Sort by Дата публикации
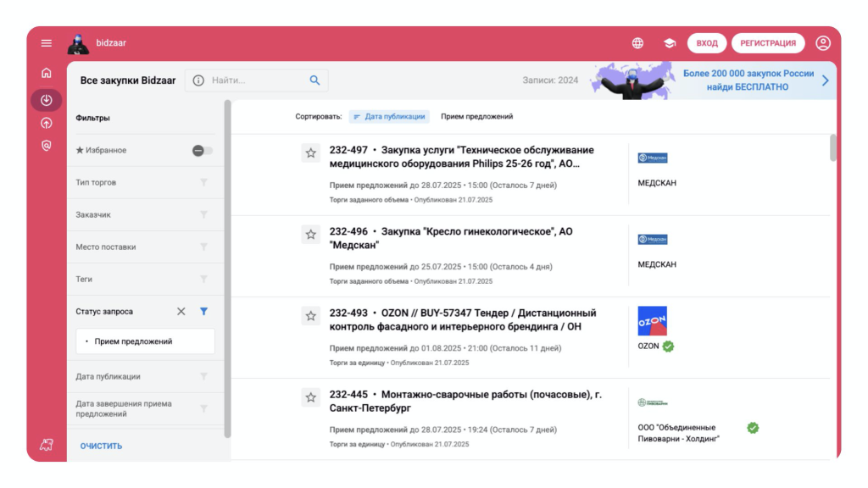 coord(389,117)
